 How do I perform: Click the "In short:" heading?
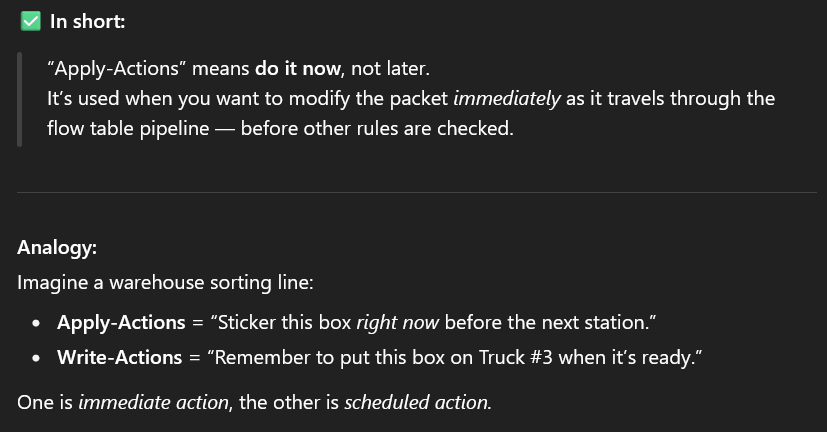pos(88,21)
